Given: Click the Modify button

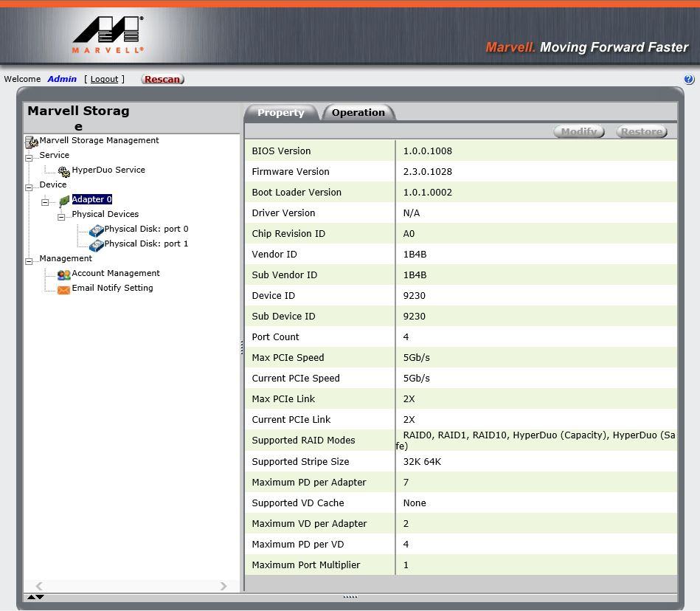Looking at the screenshot, I should tap(579, 131).
